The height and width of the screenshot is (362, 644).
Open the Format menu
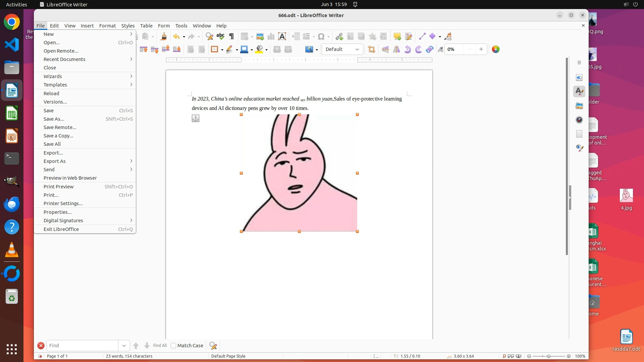click(107, 26)
